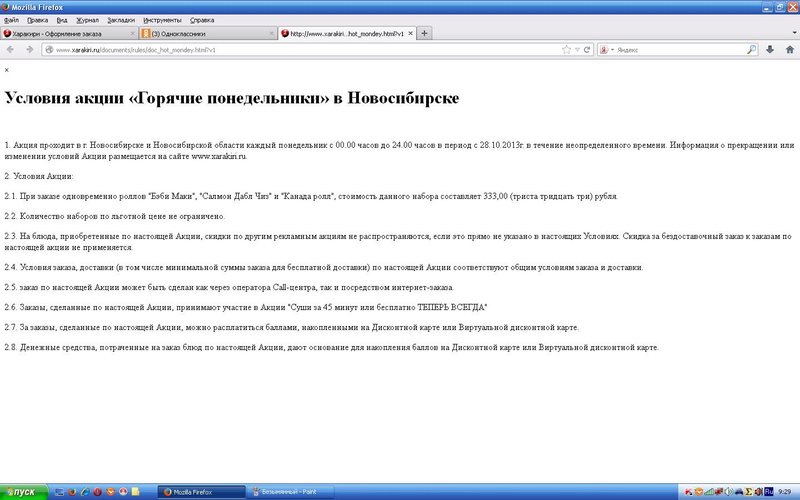Switch to Харакири - Оформление заказа tab
800x500 pixels.
tap(69, 33)
